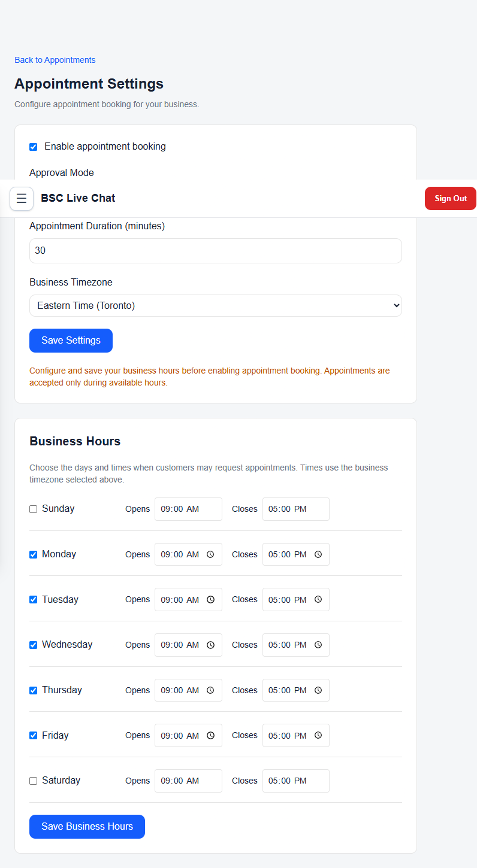Click the Sign Out button
Viewport: 477px width, 868px height.
click(451, 199)
